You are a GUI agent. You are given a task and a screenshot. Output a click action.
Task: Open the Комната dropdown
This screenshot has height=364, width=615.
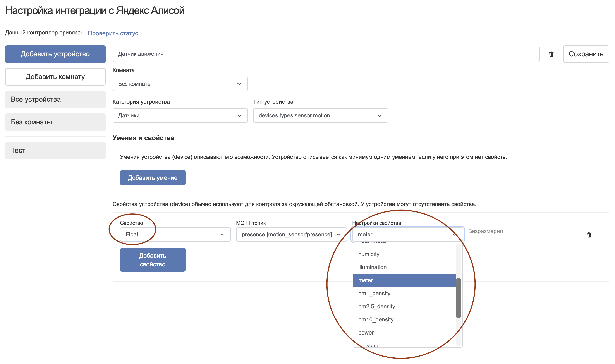click(180, 84)
